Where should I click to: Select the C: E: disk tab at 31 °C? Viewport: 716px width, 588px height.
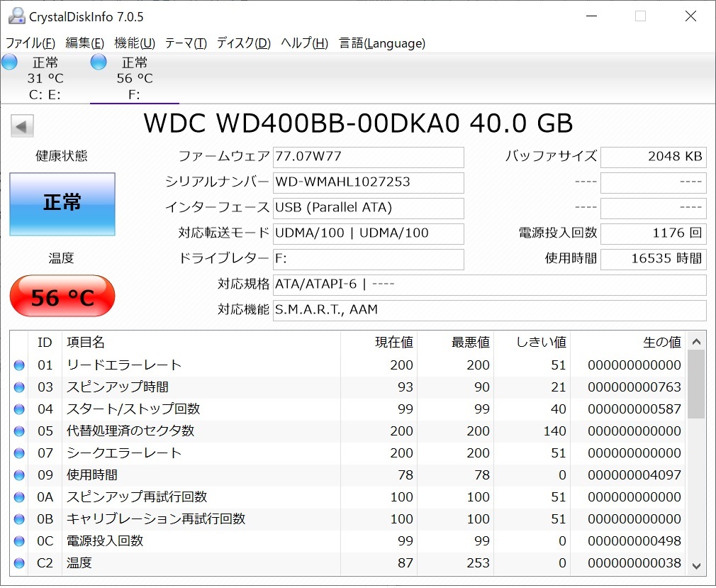pyautogui.click(x=45, y=78)
